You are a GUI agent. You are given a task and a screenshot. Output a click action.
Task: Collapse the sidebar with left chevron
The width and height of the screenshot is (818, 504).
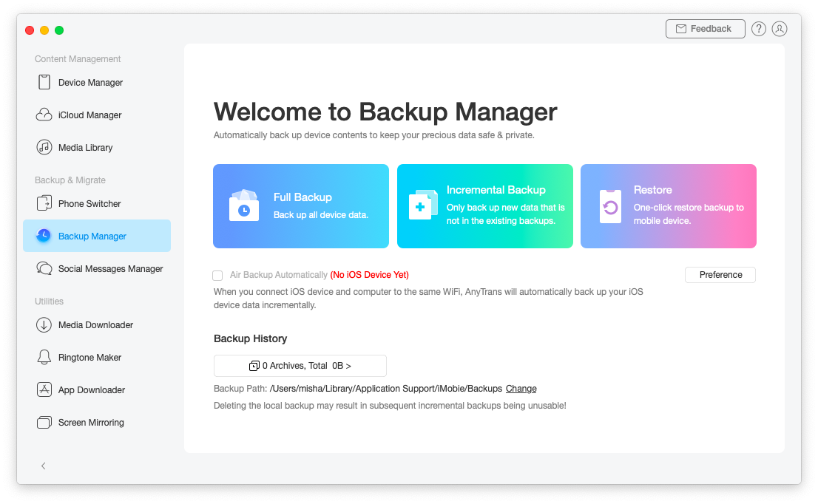tap(44, 466)
